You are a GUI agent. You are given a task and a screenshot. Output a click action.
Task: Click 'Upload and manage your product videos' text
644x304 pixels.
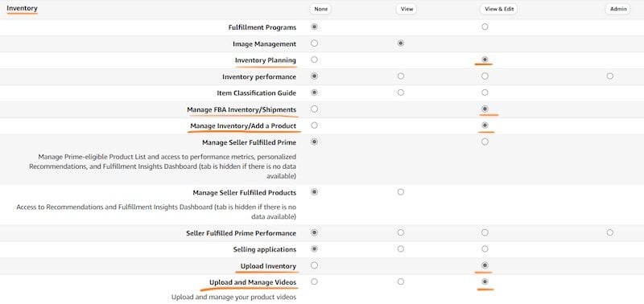click(x=233, y=297)
